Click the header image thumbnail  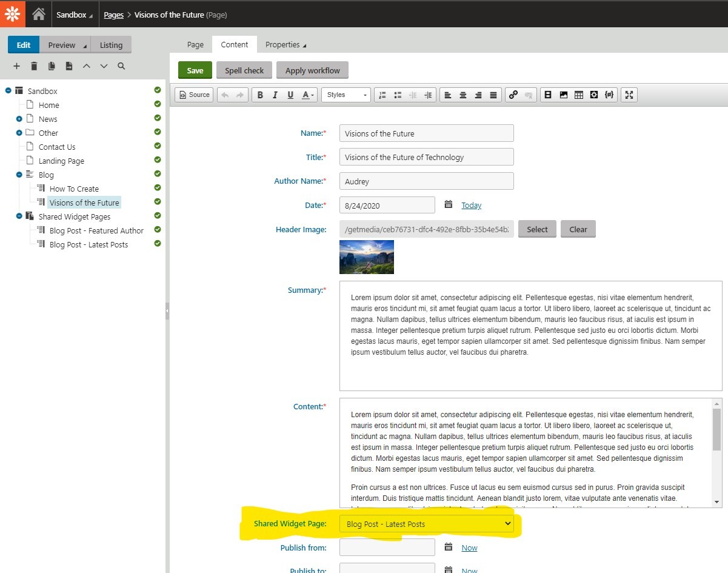(367, 257)
